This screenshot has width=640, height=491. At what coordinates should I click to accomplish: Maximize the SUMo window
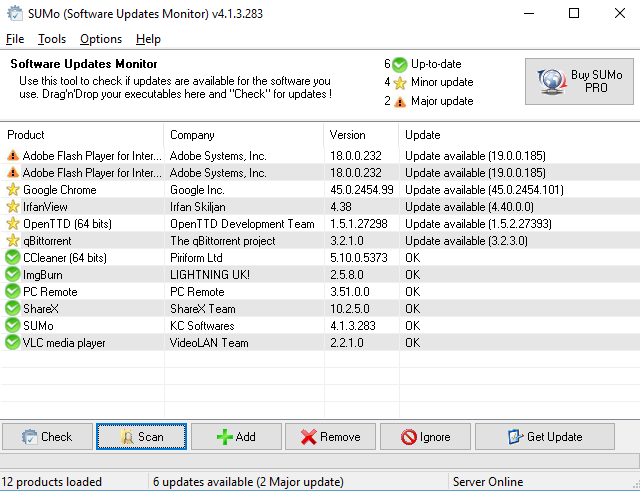574,13
